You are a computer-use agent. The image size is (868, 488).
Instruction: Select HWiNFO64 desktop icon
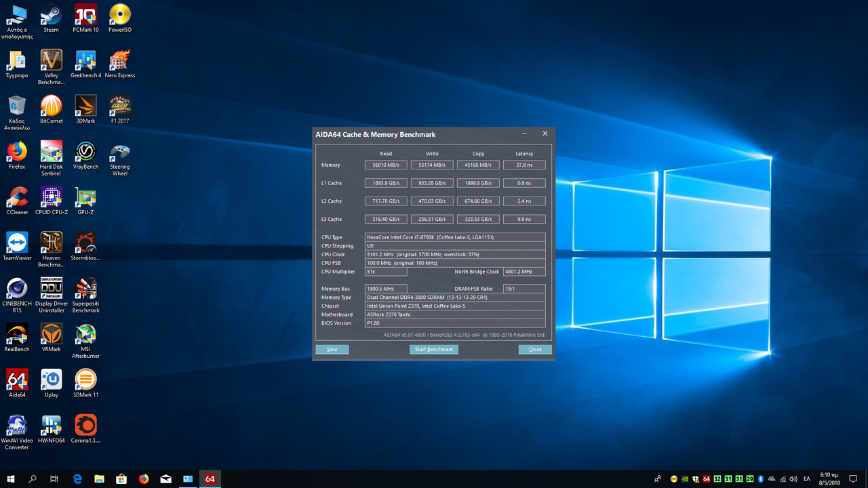(51, 428)
